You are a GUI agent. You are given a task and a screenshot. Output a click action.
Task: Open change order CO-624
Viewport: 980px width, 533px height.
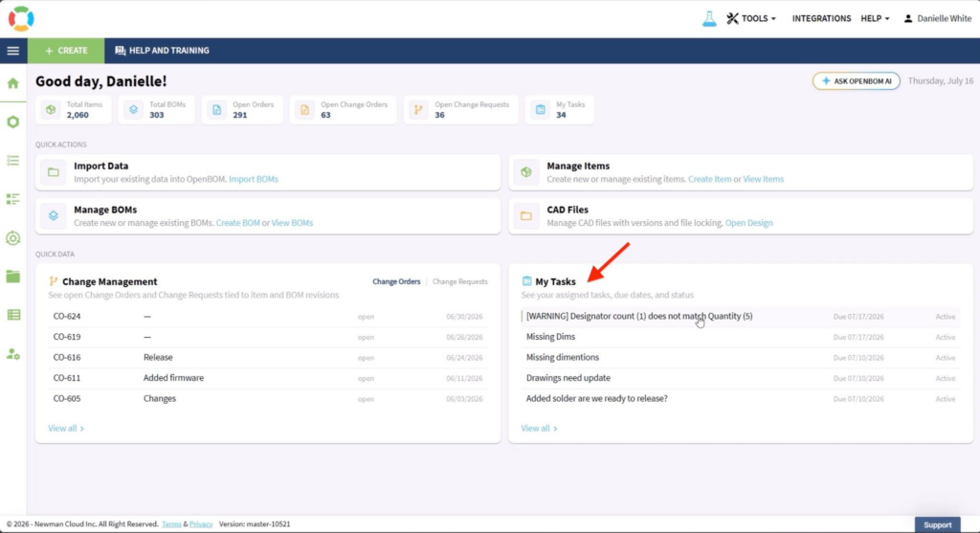click(x=268, y=316)
